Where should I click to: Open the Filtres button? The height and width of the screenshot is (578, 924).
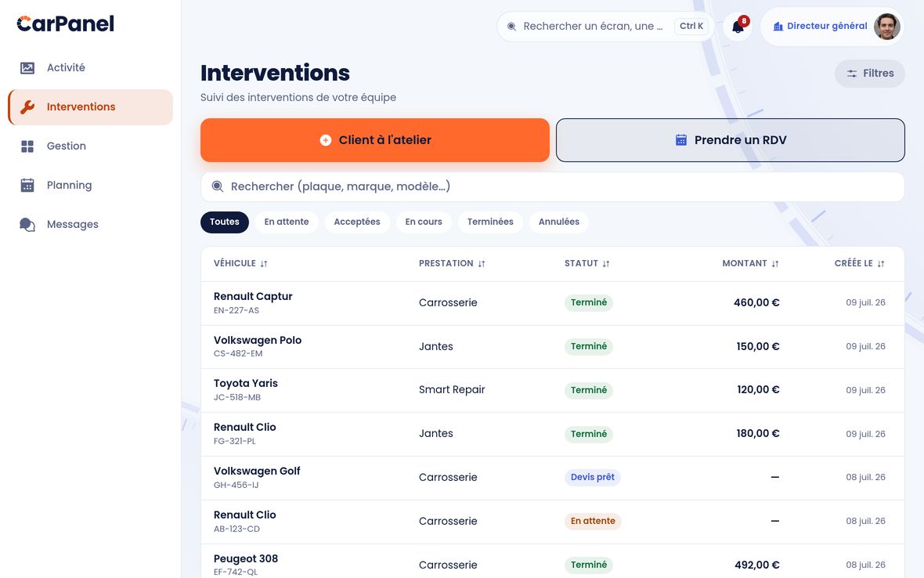[x=870, y=74]
